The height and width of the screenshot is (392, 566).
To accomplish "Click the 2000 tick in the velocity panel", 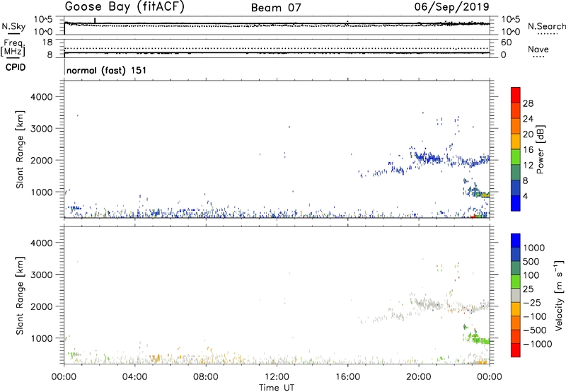I will [x=41, y=306].
